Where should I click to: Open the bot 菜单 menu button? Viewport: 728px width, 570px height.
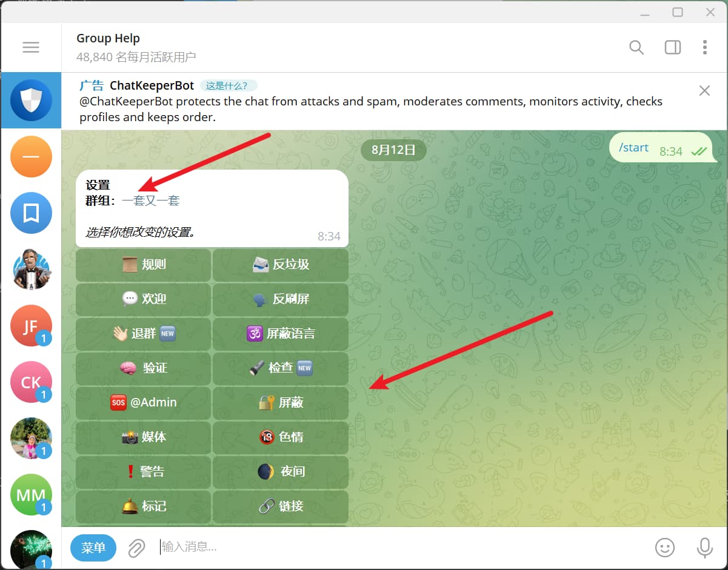pyautogui.click(x=93, y=548)
